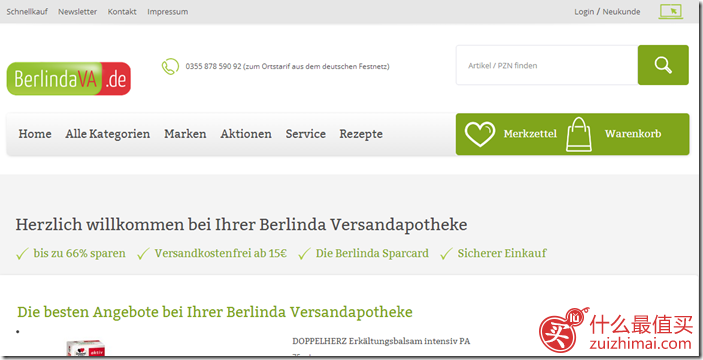Click the green phone icon
The height and width of the screenshot is (360, 703).
[x=170, y=66]
